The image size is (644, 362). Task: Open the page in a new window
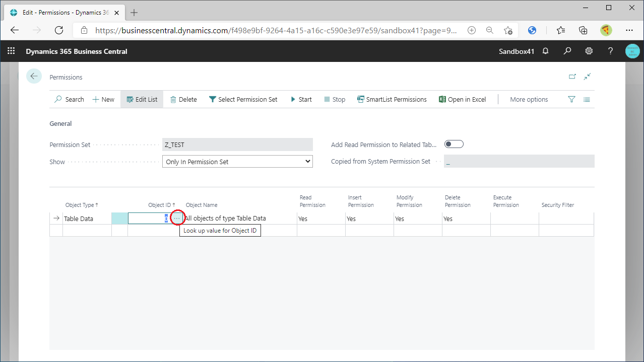572,76
